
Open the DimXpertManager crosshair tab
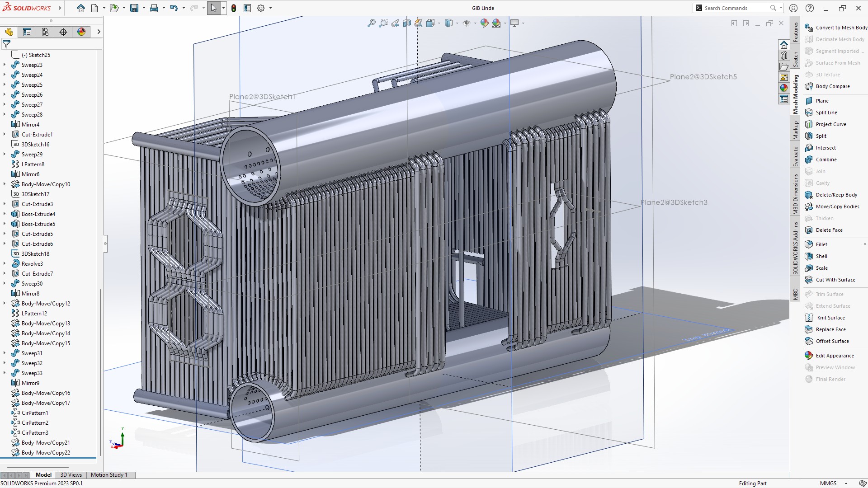63,32
